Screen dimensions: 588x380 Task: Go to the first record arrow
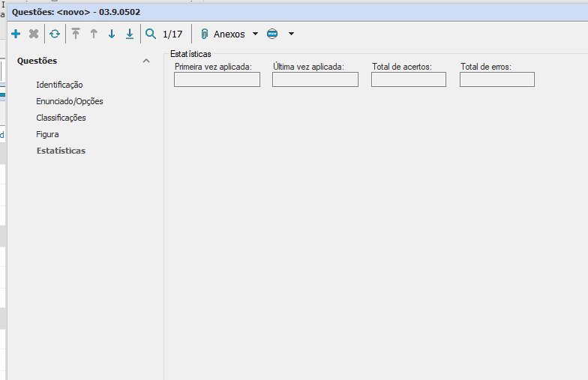pyautogui.click(x=76, y=34)
